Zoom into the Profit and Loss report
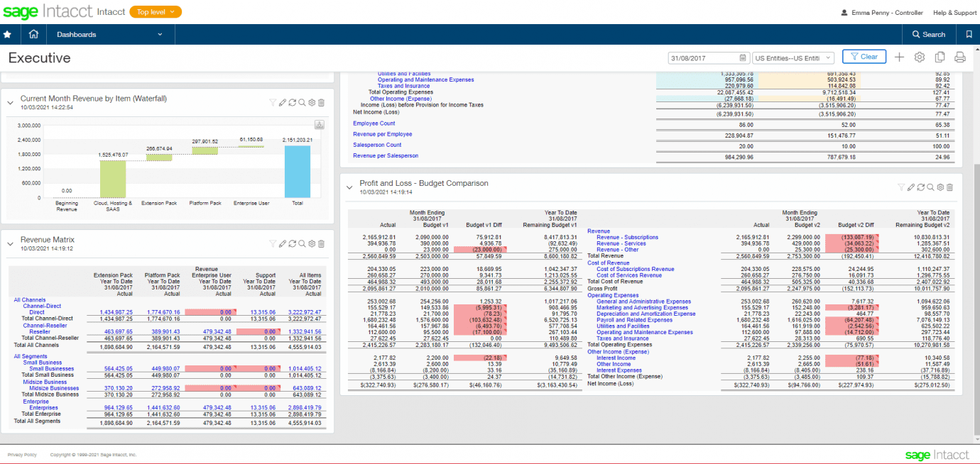The width and height of the screenshot is (980, 464). (930, 187)
